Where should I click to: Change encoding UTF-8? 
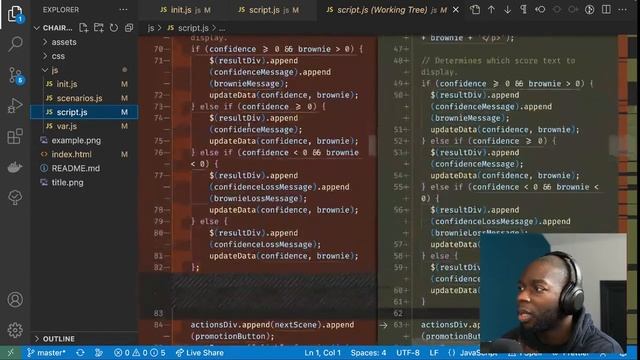[x=408, y=353]
